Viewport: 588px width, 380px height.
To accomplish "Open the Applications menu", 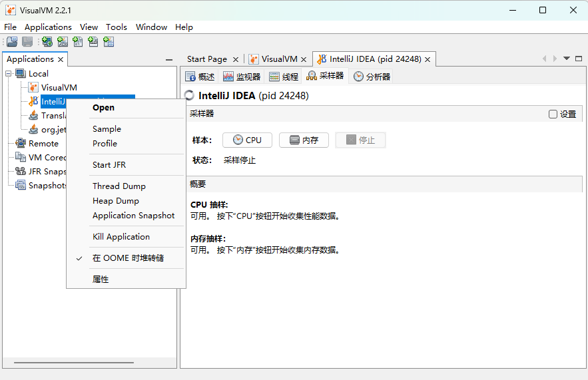I will [48, 27].
